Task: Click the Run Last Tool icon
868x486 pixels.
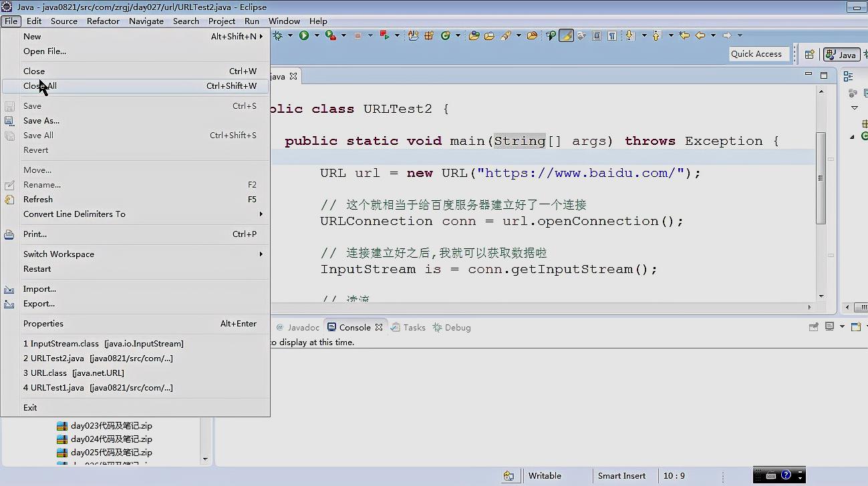Action: pyautogui.click(x=330, y=35)
